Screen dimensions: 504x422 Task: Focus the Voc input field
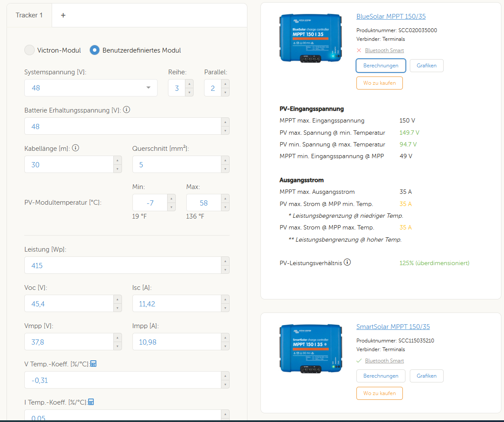[69, 303]
